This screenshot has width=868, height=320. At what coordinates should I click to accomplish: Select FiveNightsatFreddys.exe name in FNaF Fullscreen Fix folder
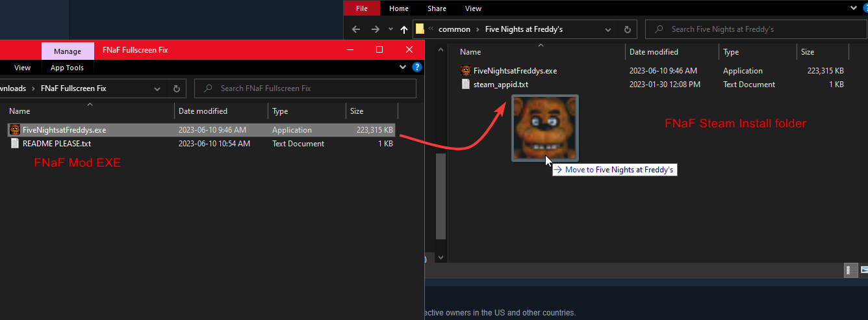point(64,130)
